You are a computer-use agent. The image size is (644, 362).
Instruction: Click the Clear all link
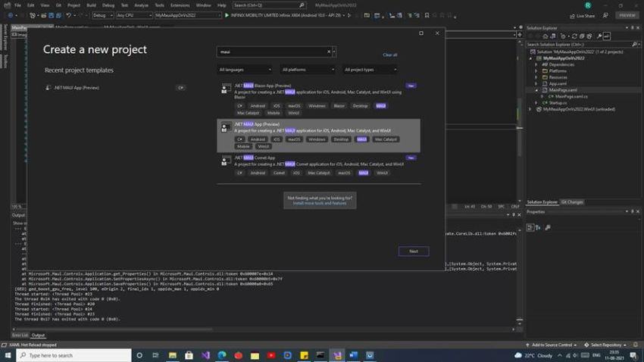coord(389,55)
